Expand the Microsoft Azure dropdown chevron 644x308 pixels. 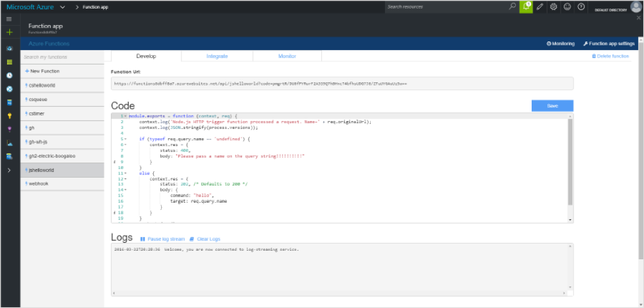pyautogui.click(x=62, y=7)
